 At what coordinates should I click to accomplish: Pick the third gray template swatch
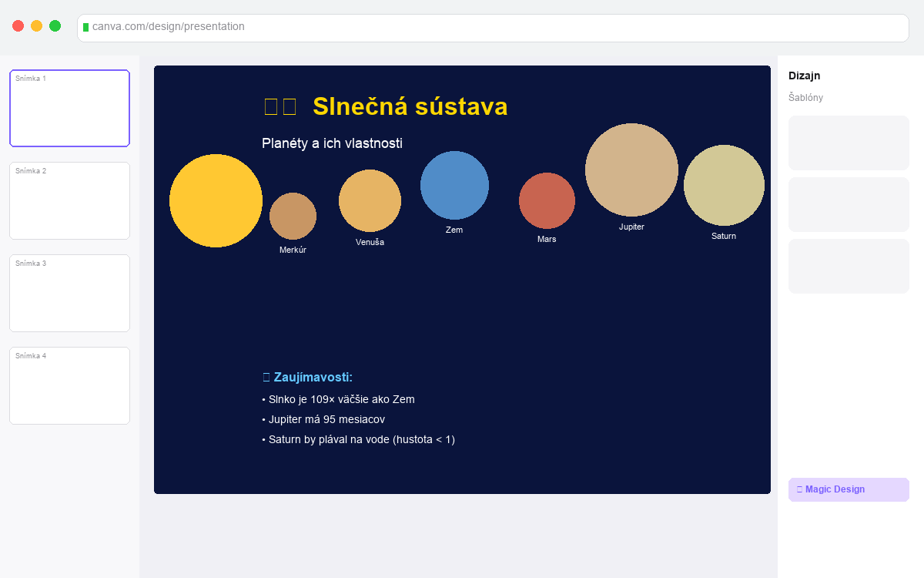tap(848, 266)
